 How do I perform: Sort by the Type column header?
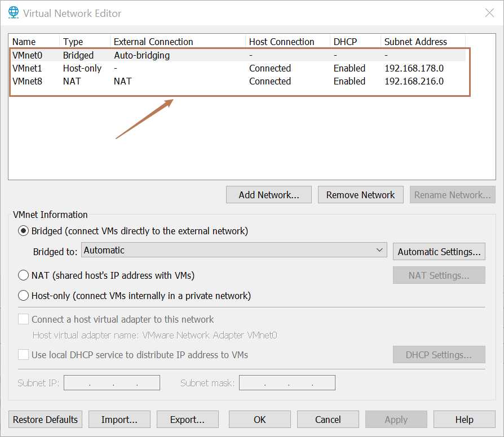(x=85, y=42)
